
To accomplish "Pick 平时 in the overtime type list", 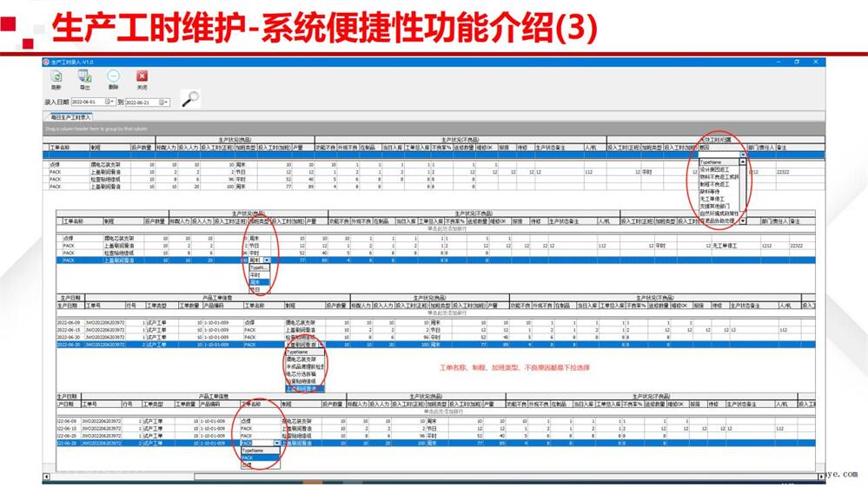I will pyautogui.click(x=259, y=274).
